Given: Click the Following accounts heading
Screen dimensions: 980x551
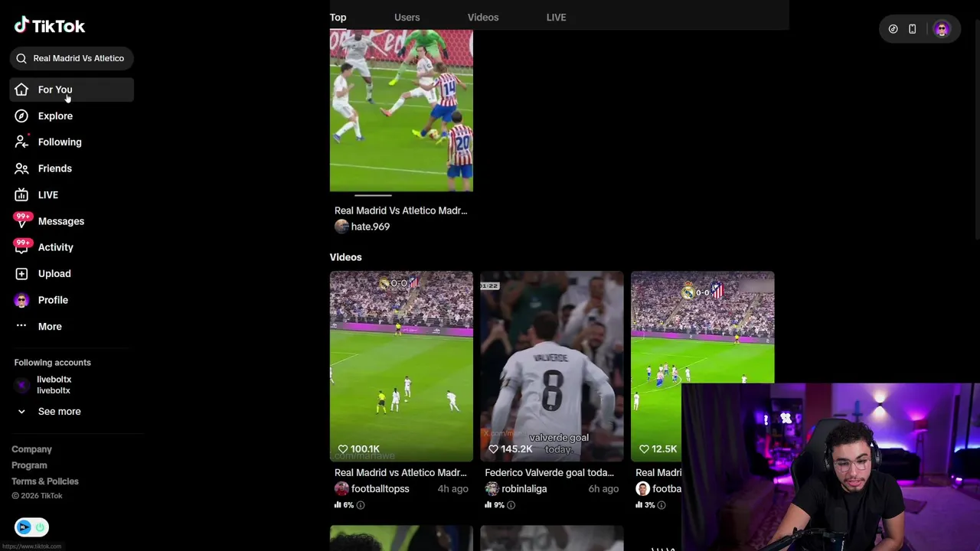Looking at the screenshot, I should (52, 363).
